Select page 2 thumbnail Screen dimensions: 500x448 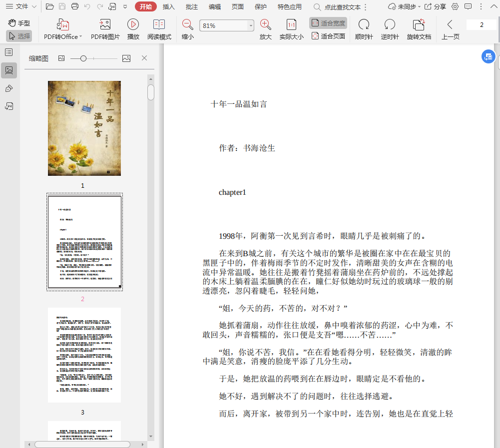84,242
